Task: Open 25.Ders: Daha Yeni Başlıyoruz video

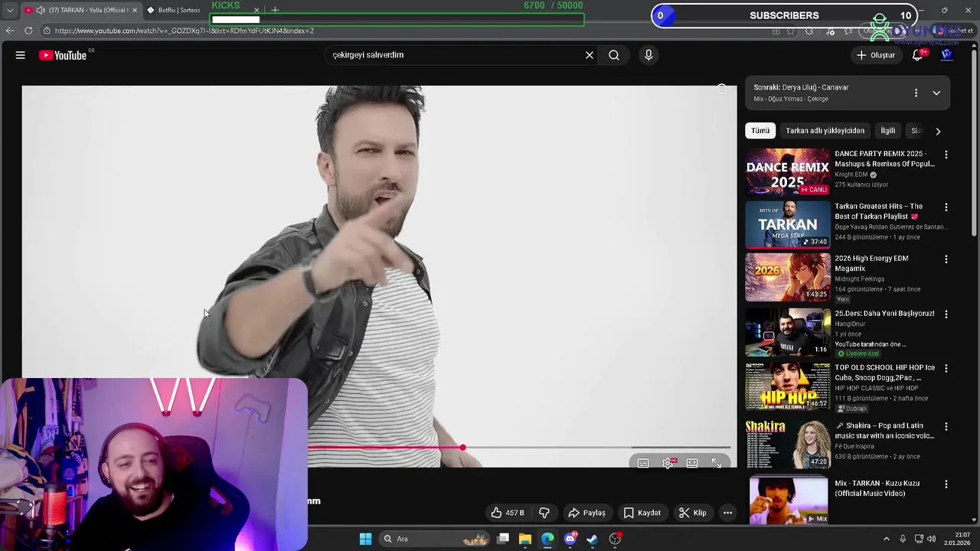Action: click(x=884, y=314)
